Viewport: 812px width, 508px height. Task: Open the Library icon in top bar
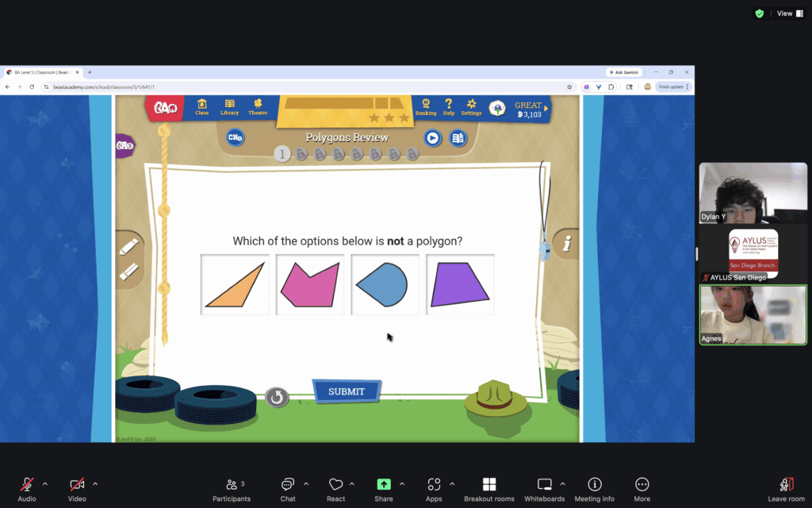pyautogui.click(x=229, y=107)
